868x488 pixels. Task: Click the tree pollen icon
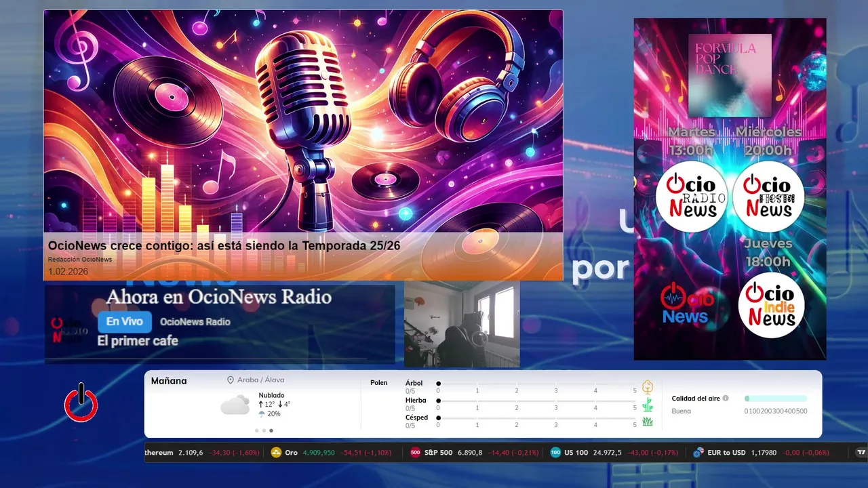648,387
